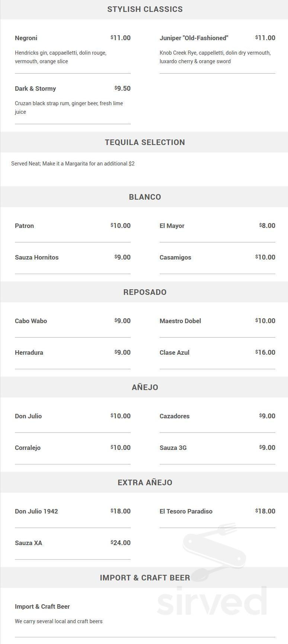
Task: Open the Import & Craft Beer item
Action: tap(42, 606)
